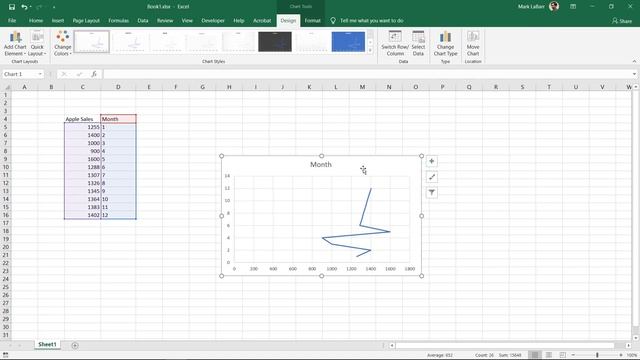The width and height of the screenshot is (640, 360).
Task: Click the Save icon in title bar
Action: point(12,7)
